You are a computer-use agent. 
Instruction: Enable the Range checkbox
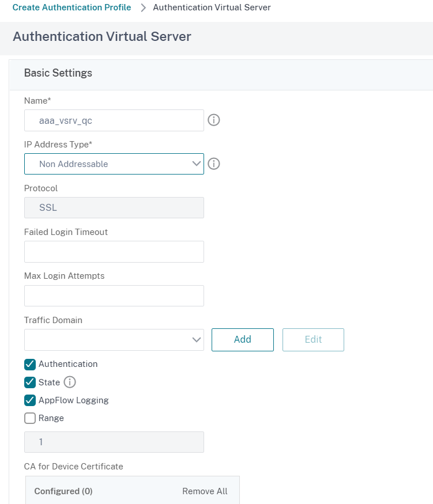28,418
